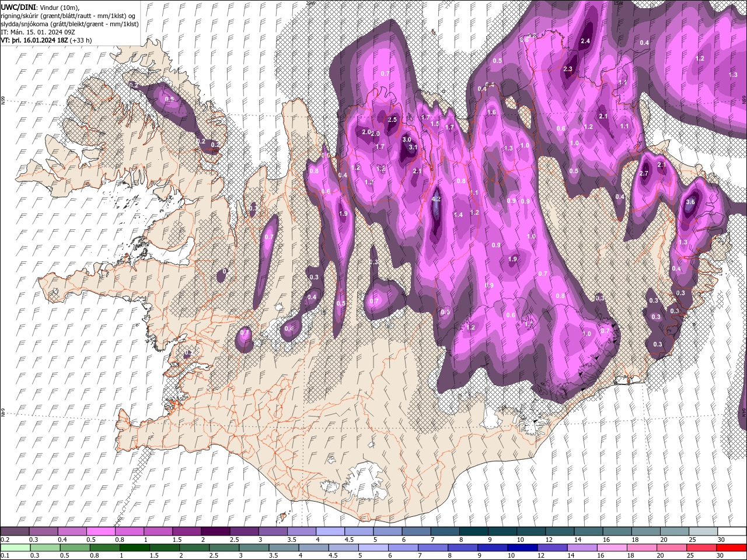Image resolution: width=747 pixels, height=560 pixels.
Task: Click the royal blue rain swatch labeled 8
Action: coord(463,547)
